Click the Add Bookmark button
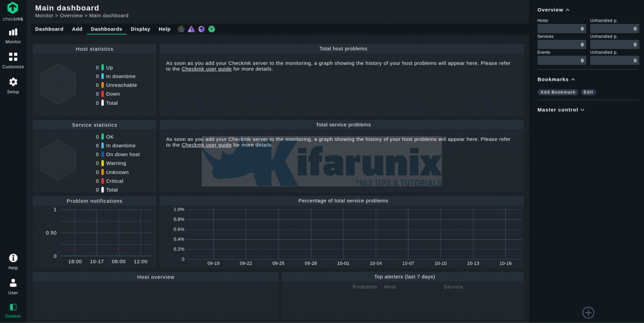 [x=558, y=92]
